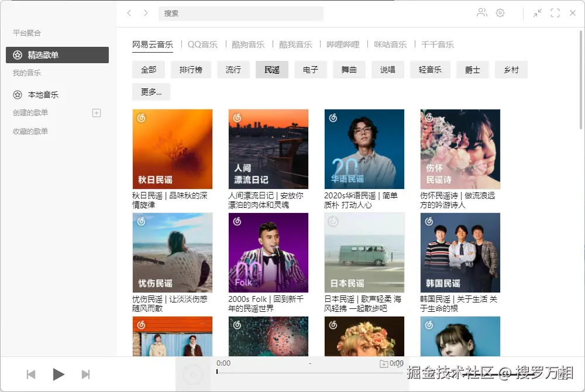Click the title 忧伤民谣 | 让淡淡伤感随风而散
585x392 pixels.
pos(170,304)
